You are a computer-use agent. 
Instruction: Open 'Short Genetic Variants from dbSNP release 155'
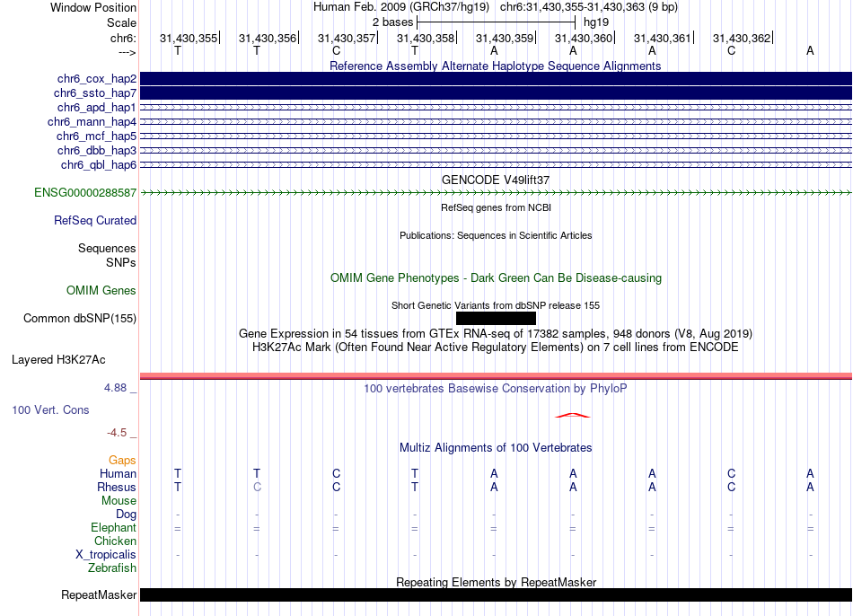click(x=496, y=306)
